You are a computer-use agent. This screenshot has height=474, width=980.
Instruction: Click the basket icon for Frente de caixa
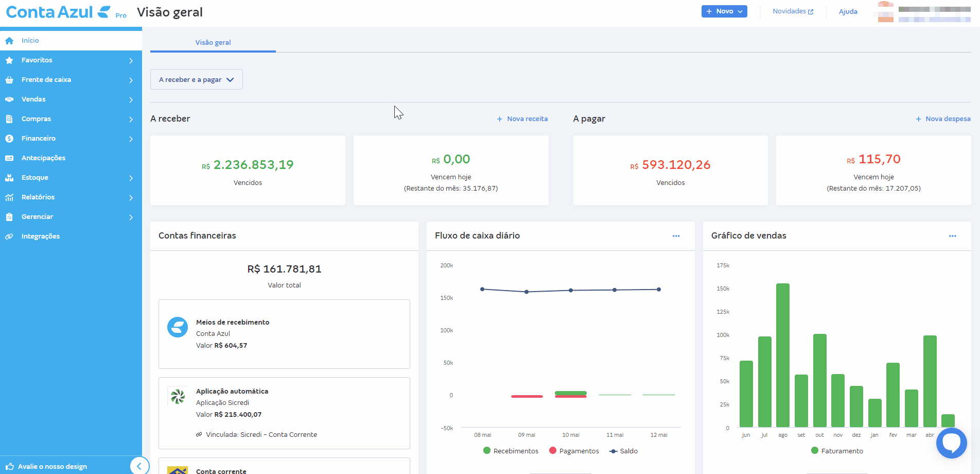[x=9, y=80]
